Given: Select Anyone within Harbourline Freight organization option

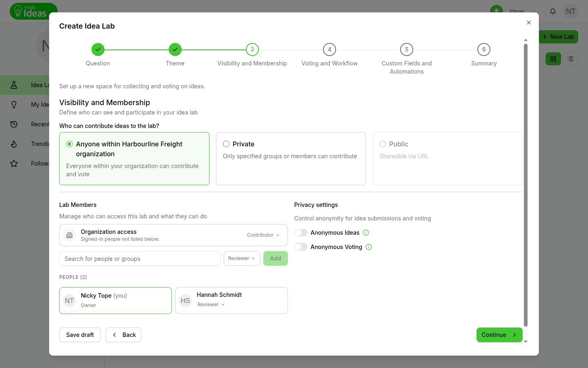Looking at the screenshot, I should [x=134, y=159].
